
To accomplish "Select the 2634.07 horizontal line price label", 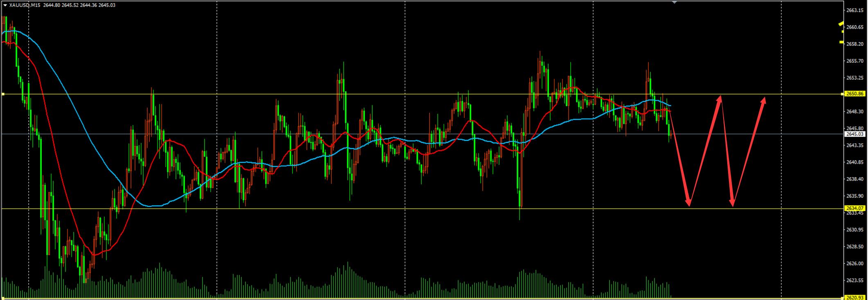I will (855, 208).
